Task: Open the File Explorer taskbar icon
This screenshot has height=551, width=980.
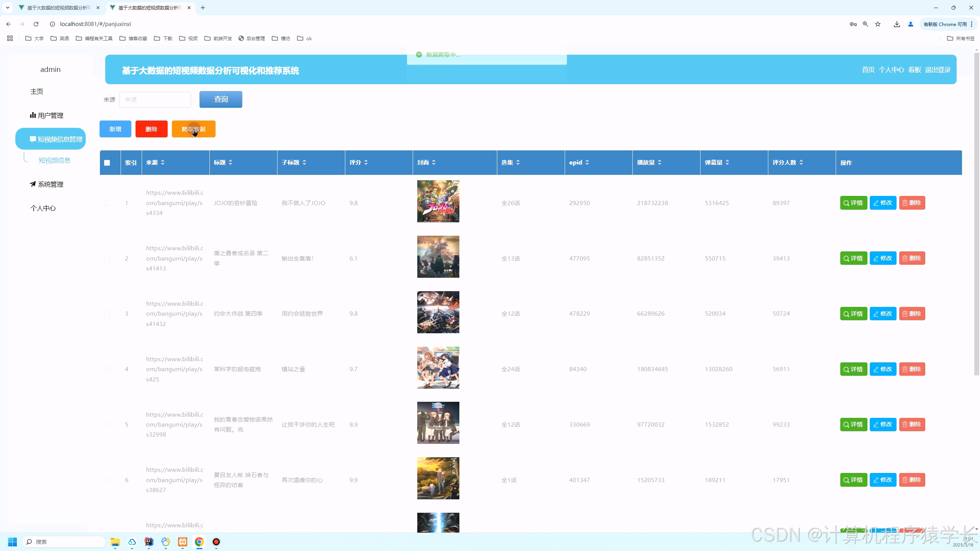Action: pyautogui.click(x=115, y=542)
